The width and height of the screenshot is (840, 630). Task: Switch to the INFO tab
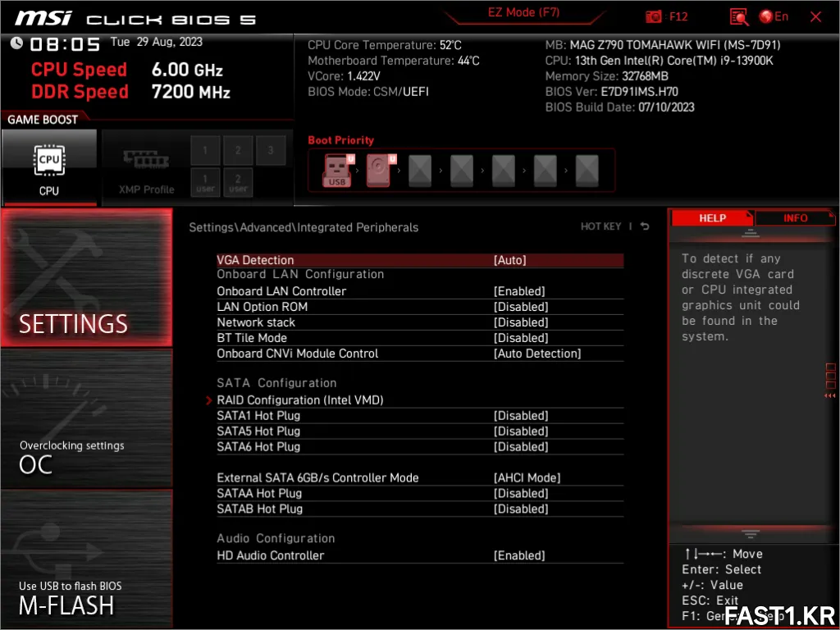795,218
